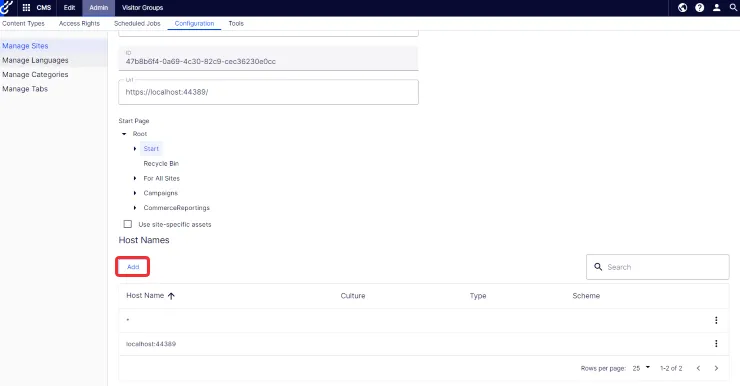
Task: Select Start page in tree
Action: point(151,149)
